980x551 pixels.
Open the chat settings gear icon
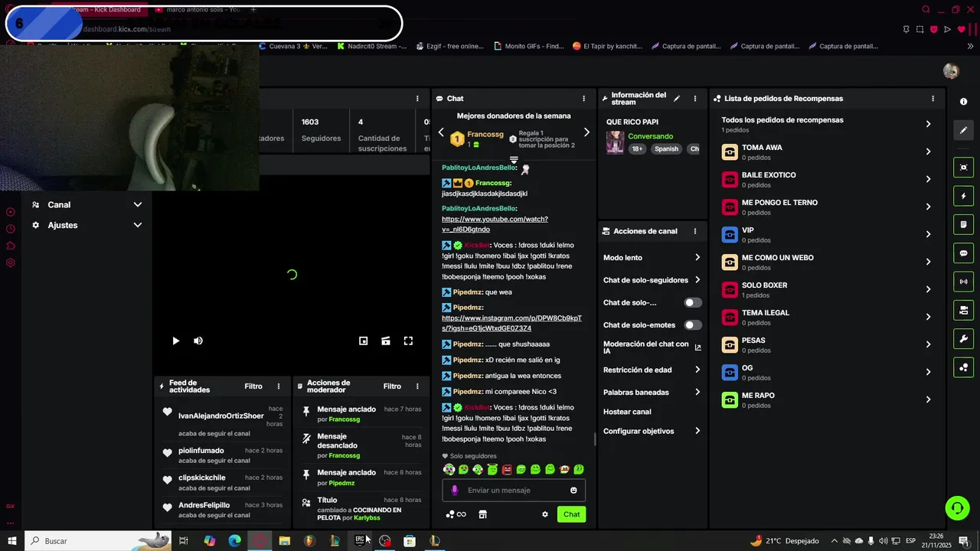[545, 514]
